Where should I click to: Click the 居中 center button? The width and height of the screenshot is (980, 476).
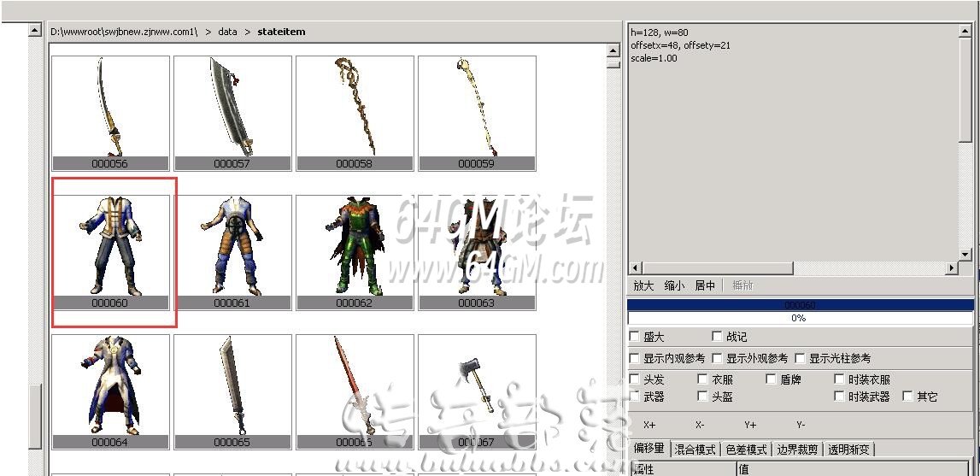[x=705, y=285]
